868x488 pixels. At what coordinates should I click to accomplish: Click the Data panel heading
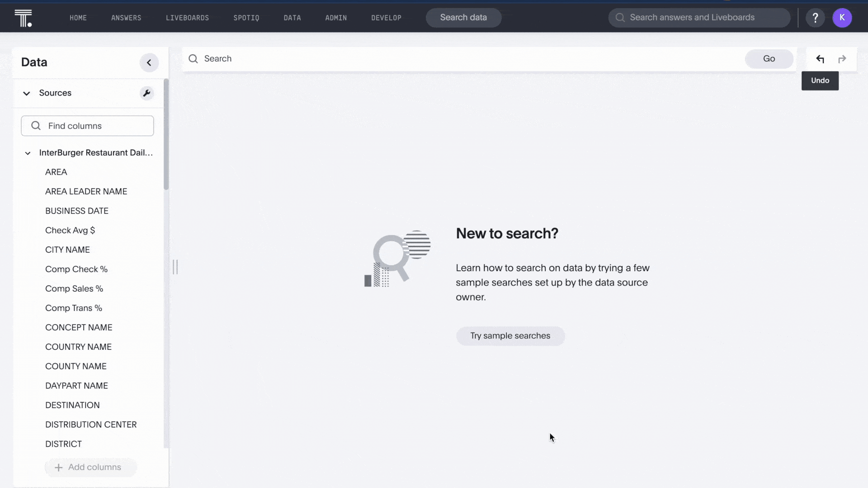tap(34, 62)
